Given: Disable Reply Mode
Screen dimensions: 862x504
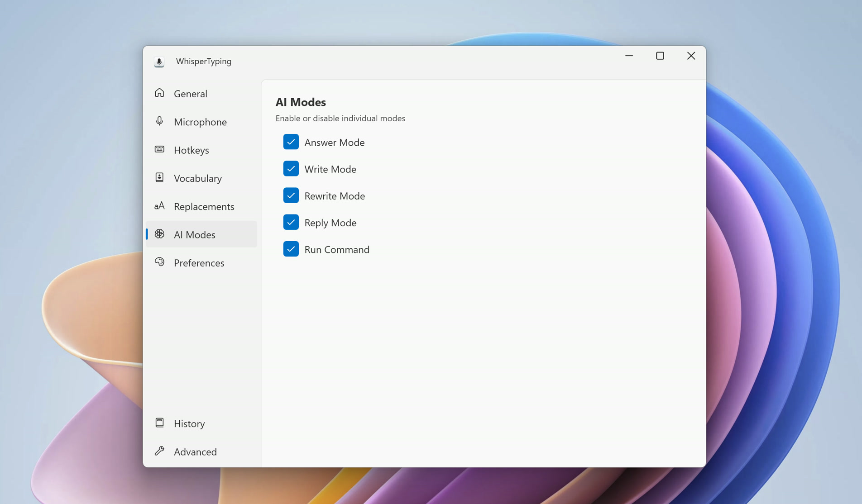Looking at the screenshot, I should 291,222.
